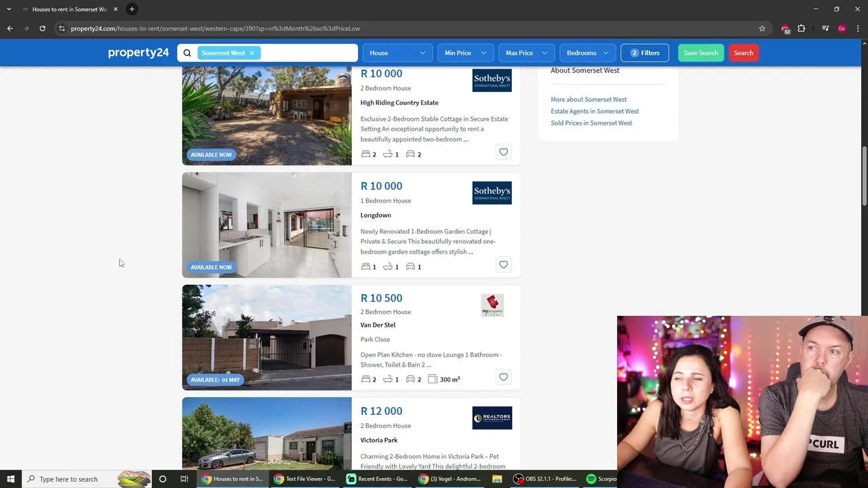Click the Longdown listing title

point(376,215)
